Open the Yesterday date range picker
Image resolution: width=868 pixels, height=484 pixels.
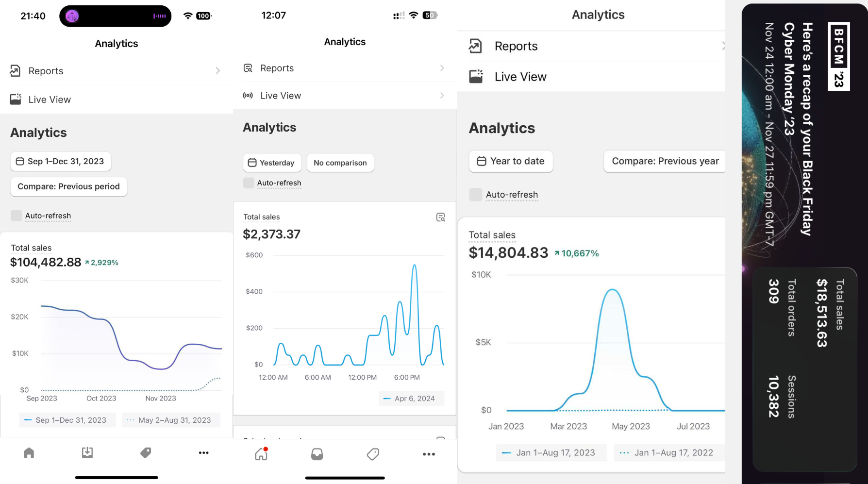[x=272, y=163]
